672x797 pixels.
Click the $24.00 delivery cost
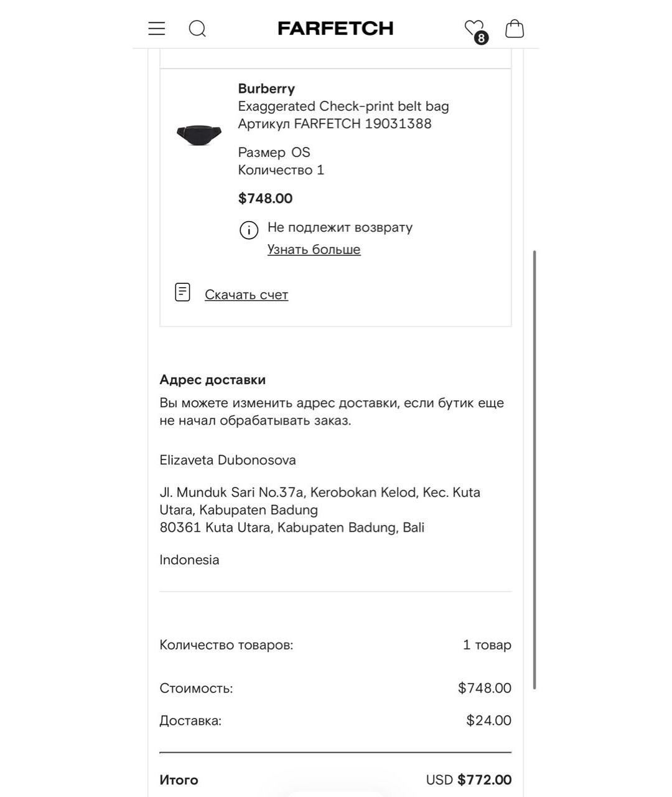coord(488,720)
